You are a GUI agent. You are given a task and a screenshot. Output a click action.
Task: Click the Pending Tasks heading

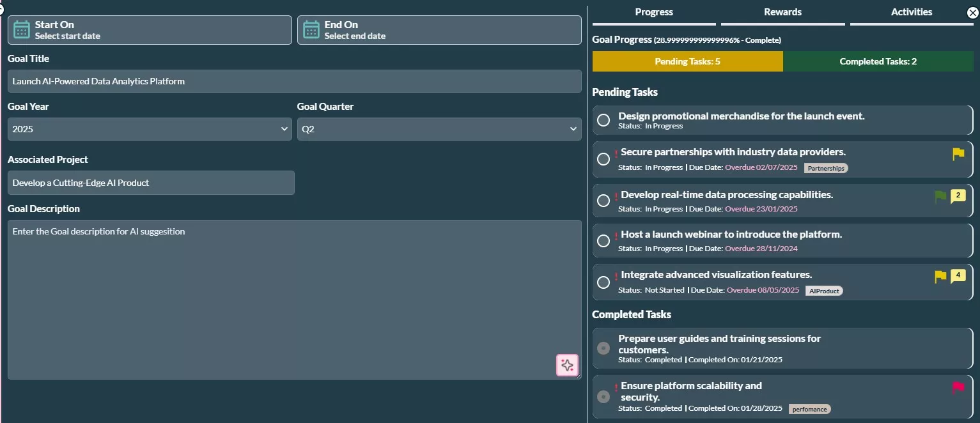click(x=625, y=92)
